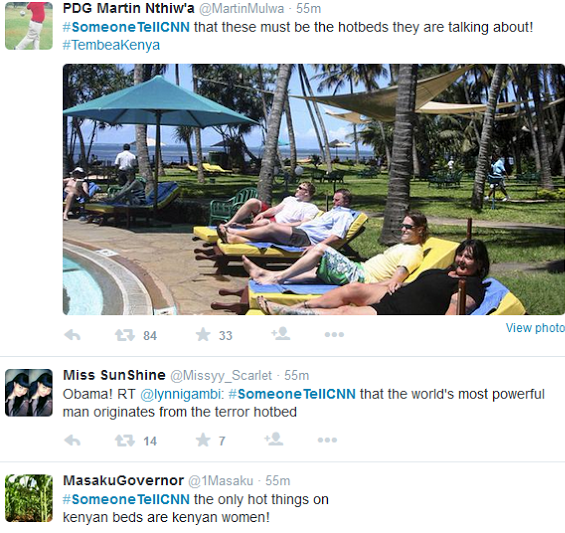Open the #TembeaKenya hashtag

click(111, 45)
